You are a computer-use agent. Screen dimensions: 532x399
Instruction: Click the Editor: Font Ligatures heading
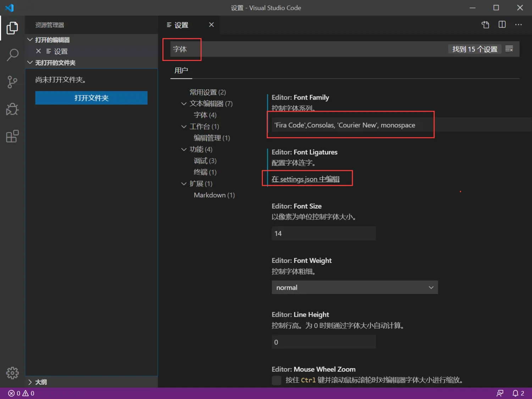304,152
